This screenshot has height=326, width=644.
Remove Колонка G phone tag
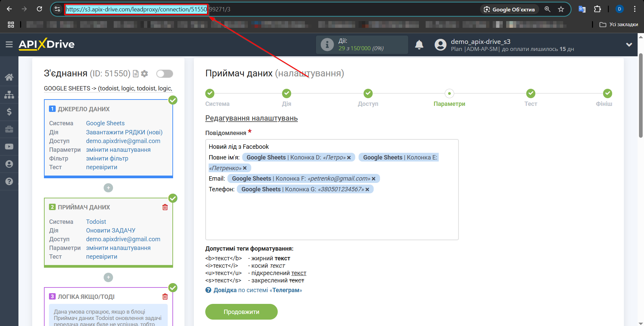tap(367, 190)
